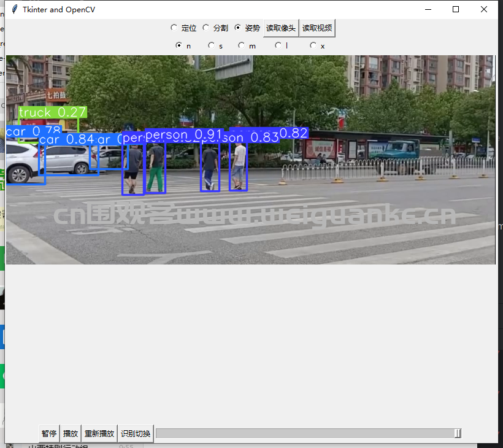
Task: Restart playback with 重新播放 button
Action: (x=99, y=433)
